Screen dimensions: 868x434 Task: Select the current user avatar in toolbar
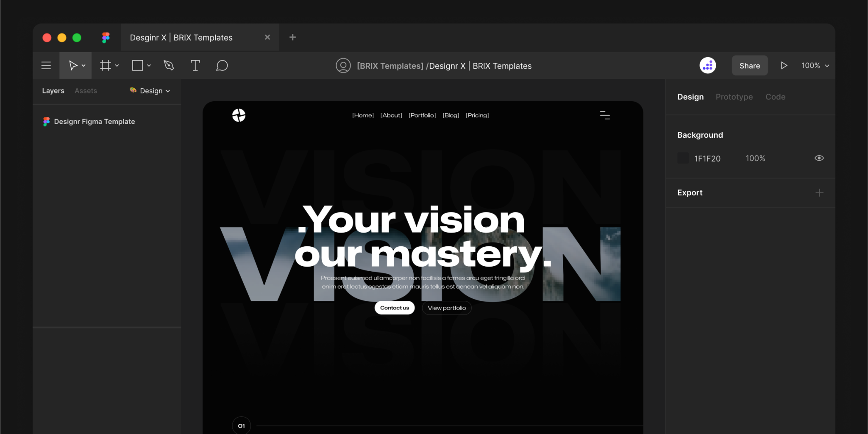click(343, 65)
